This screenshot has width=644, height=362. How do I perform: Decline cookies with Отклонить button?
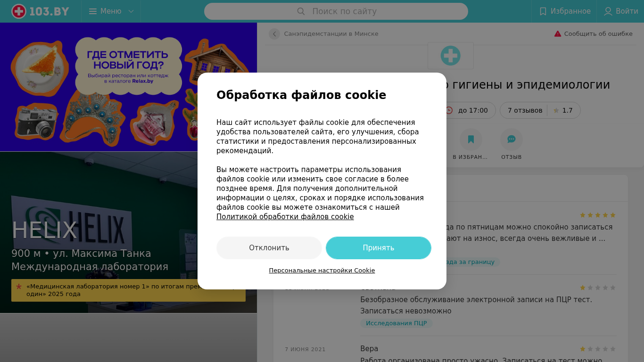pyautogui.click(x=269, y=248)
